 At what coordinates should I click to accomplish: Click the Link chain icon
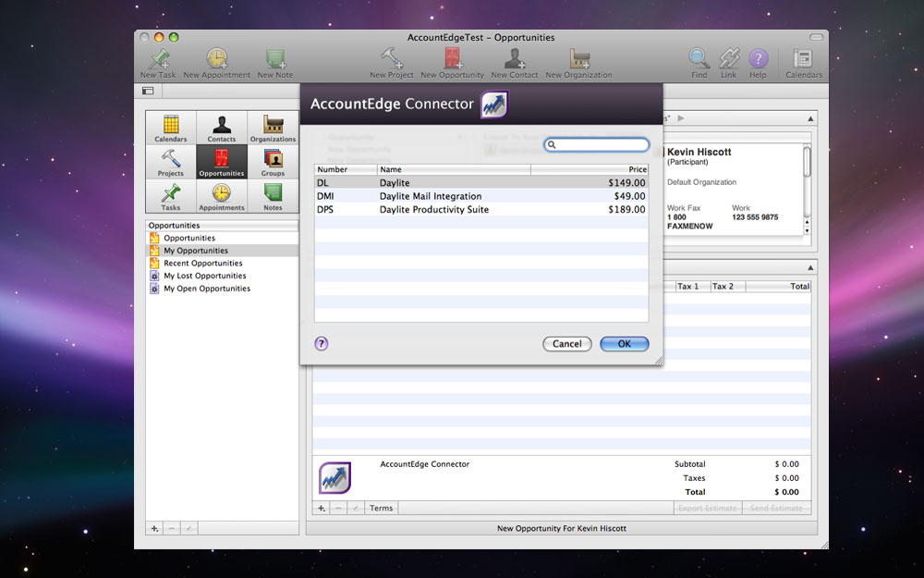pyautogui.click(x=729, y=63)
